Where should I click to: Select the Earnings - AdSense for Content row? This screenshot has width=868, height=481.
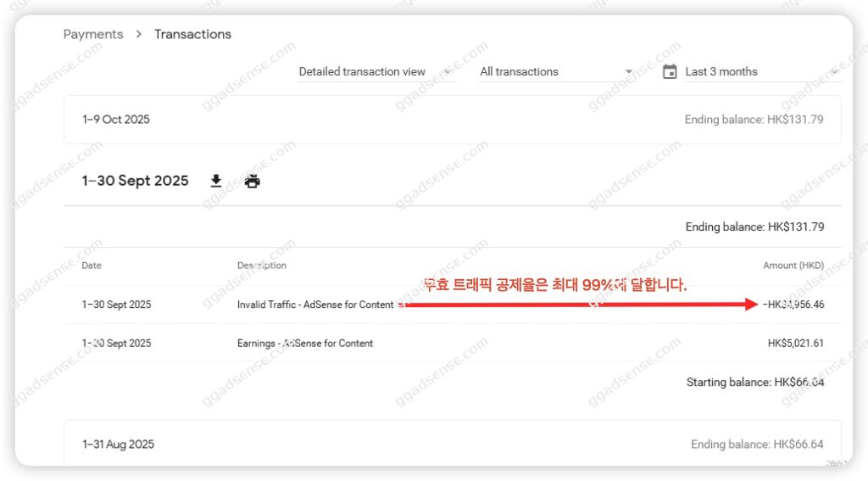[453, 343]
